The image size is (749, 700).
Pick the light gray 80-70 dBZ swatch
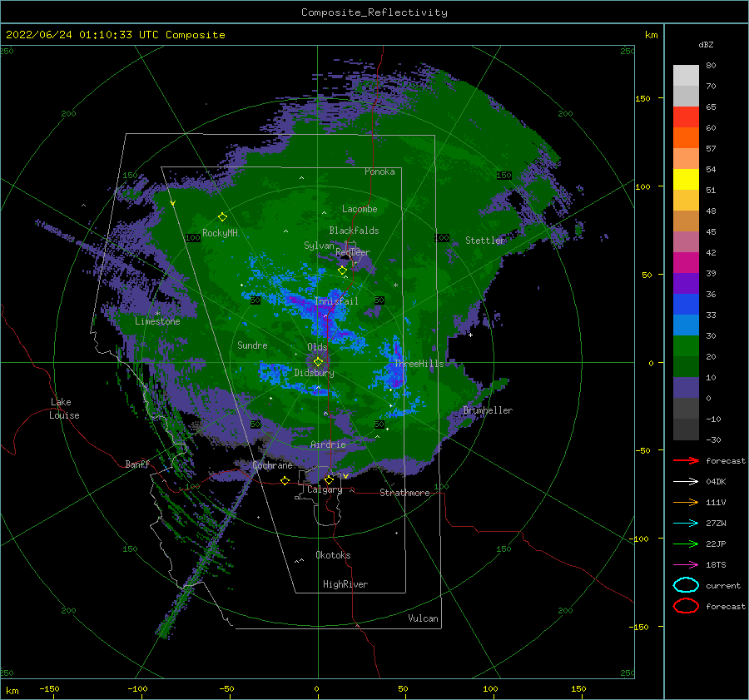point(686,76)
